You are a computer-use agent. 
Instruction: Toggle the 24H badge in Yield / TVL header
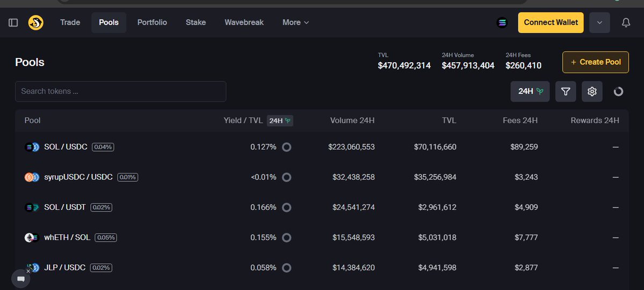point(280,121)
